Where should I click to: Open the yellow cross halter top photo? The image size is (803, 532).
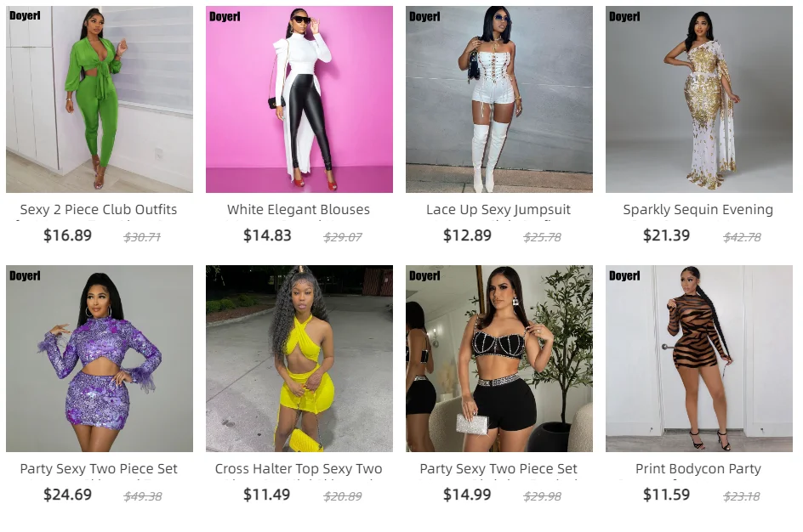(299, 358)
